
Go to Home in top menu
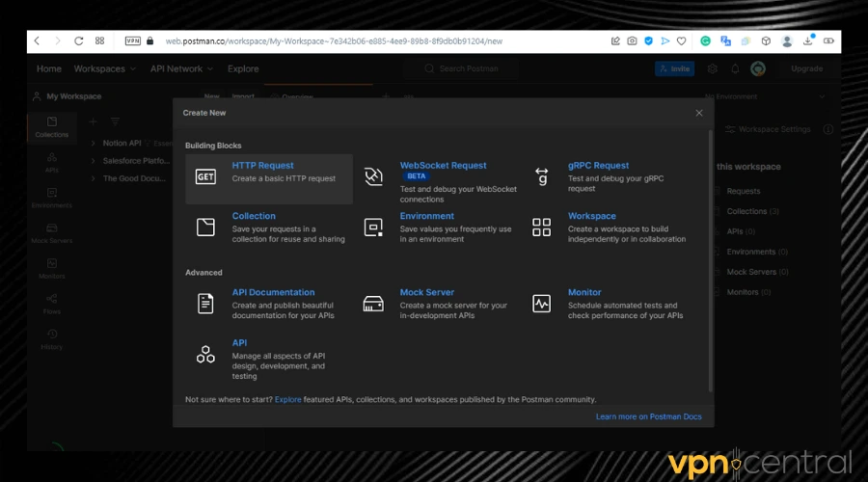49,68
